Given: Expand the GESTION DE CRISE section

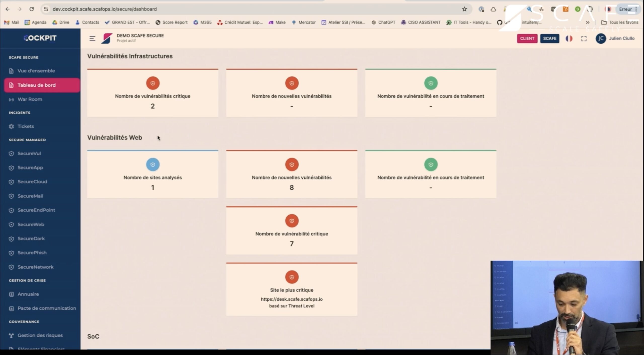Looking at the screenshot, I should tap(27, 280).
